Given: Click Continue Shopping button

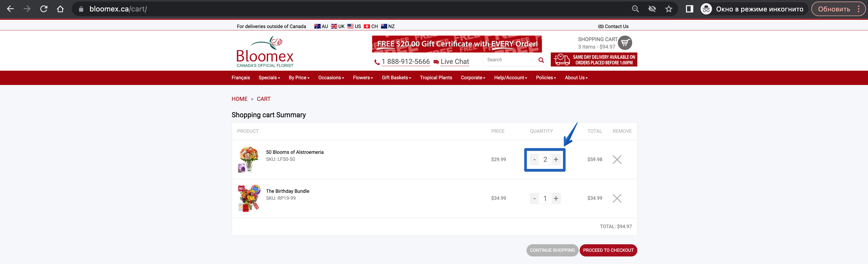Looking at the screenshot, I should (552, 250).
